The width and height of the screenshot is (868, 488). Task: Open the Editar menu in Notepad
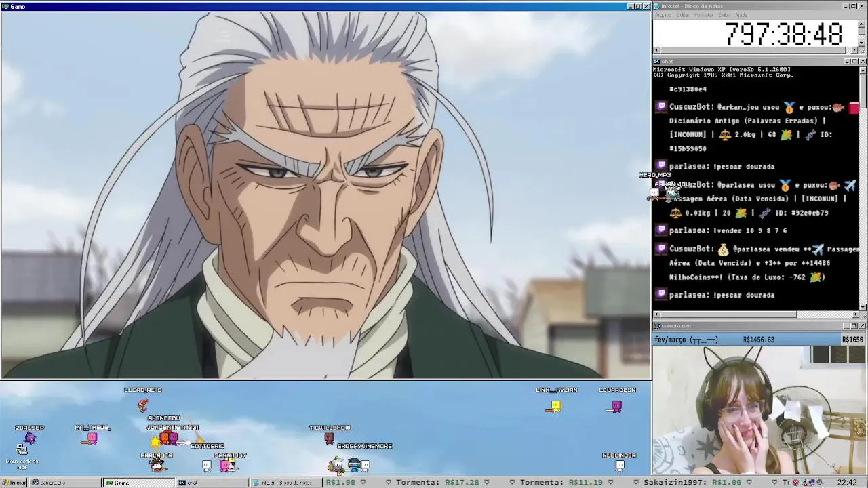tap(682, 15)
